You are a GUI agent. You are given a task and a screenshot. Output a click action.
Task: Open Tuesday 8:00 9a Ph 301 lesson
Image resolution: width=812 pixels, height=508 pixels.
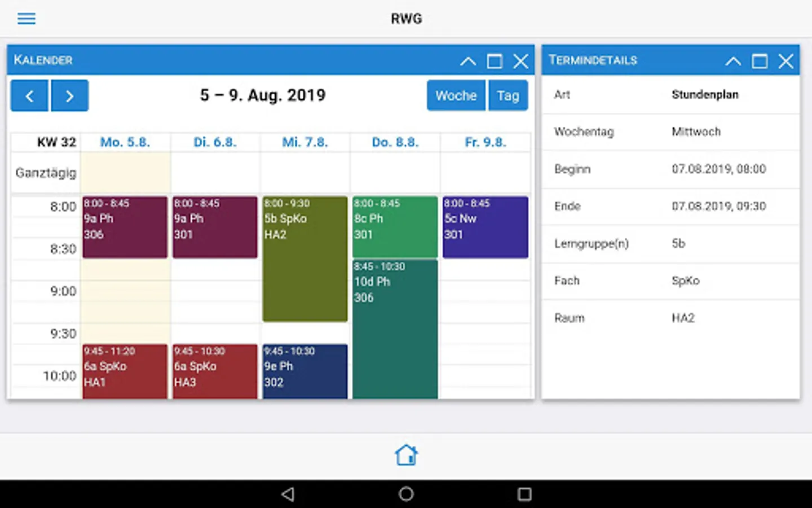coord(215,227)
